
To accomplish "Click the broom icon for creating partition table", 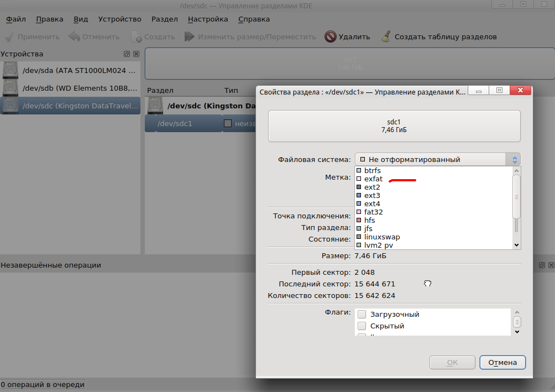I will [386, 37].
